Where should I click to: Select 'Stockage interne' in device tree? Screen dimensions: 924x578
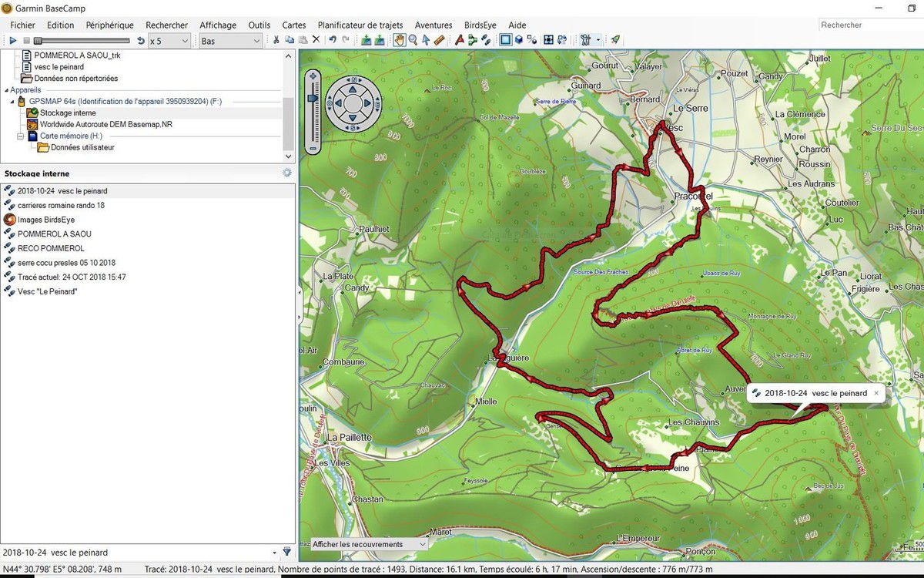coord(68,113)
